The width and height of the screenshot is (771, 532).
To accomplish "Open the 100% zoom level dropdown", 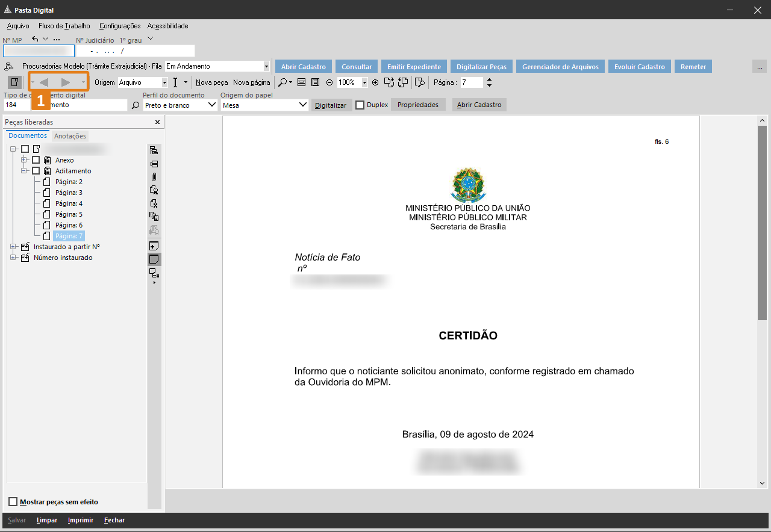I will click(364, 82).
